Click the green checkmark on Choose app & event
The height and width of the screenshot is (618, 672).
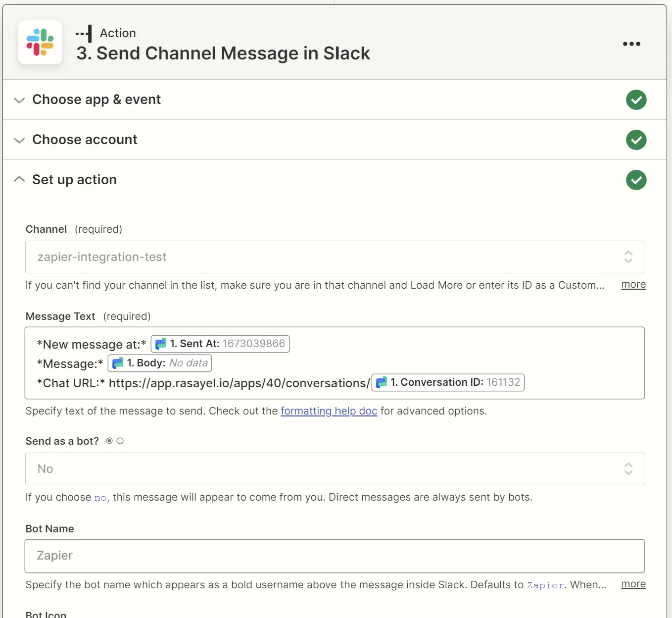[x=636, y=100]
